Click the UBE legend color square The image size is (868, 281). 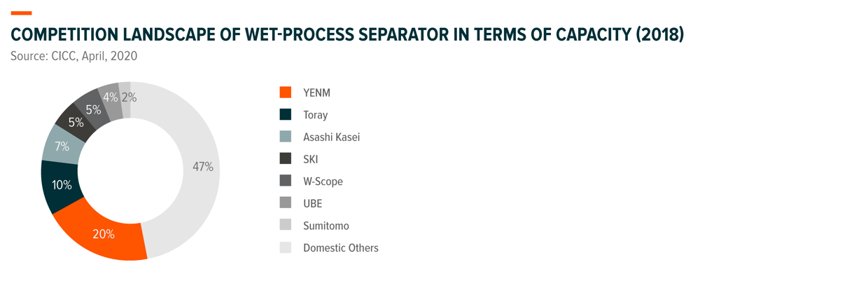[x=285, y=203]
